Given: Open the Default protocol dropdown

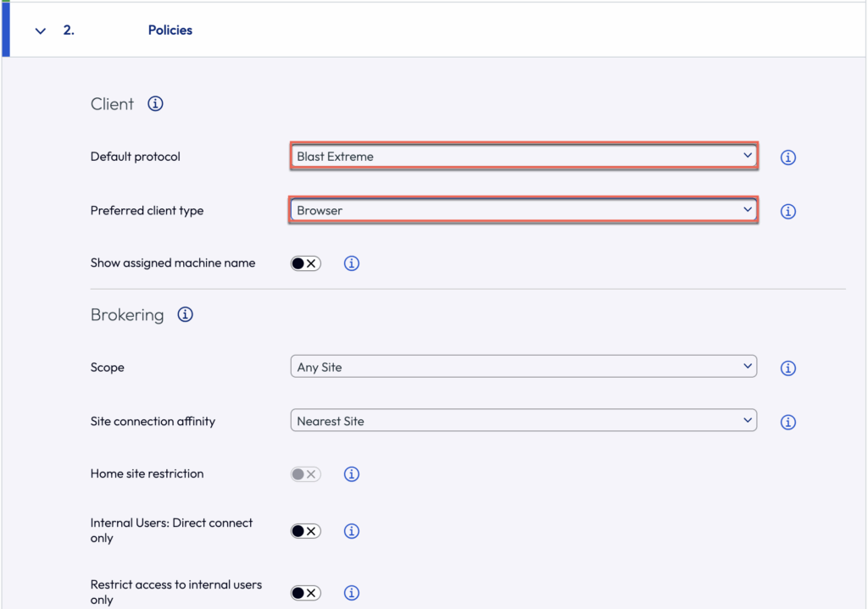Looking at the screenshot, I should (523, 157).
